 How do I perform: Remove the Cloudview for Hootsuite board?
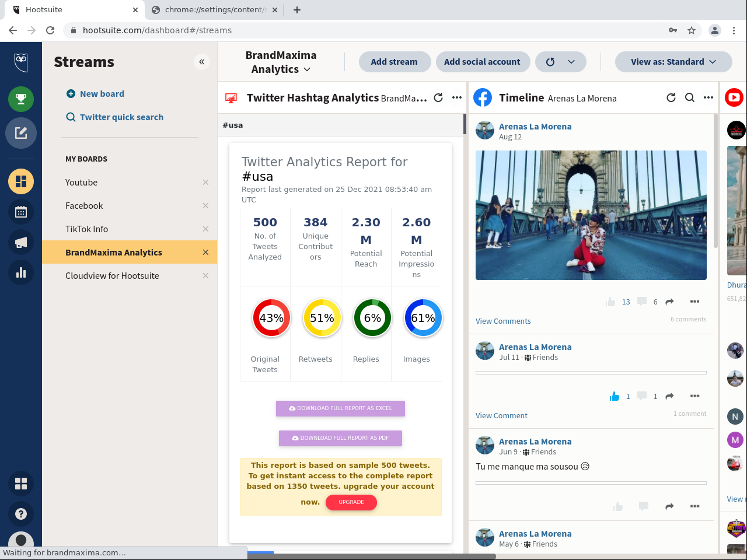(205, 276)
